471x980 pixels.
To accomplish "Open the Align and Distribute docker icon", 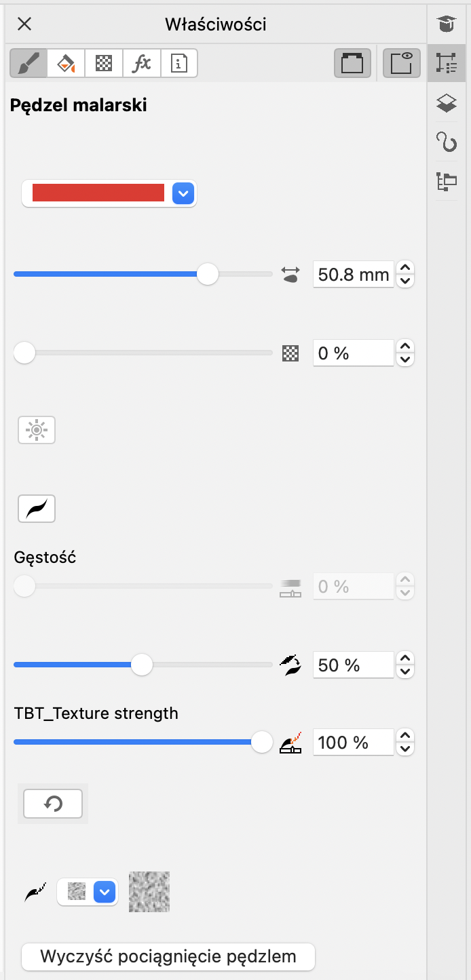I will coord(446,182).
